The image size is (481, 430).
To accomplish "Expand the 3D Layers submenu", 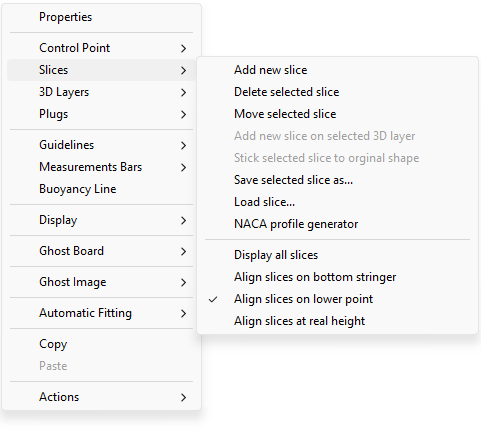I will [x=101, y=92].
